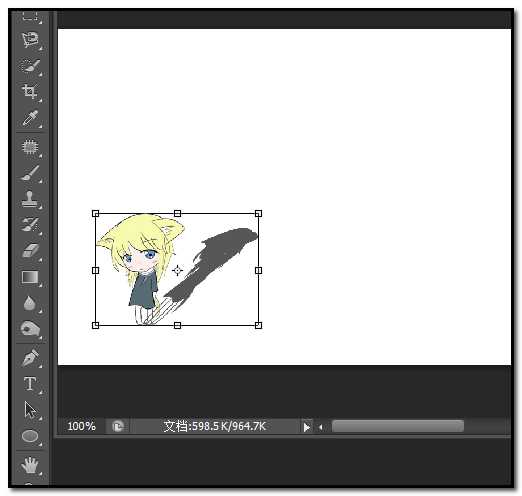Click the top-center transform handle

177,213
